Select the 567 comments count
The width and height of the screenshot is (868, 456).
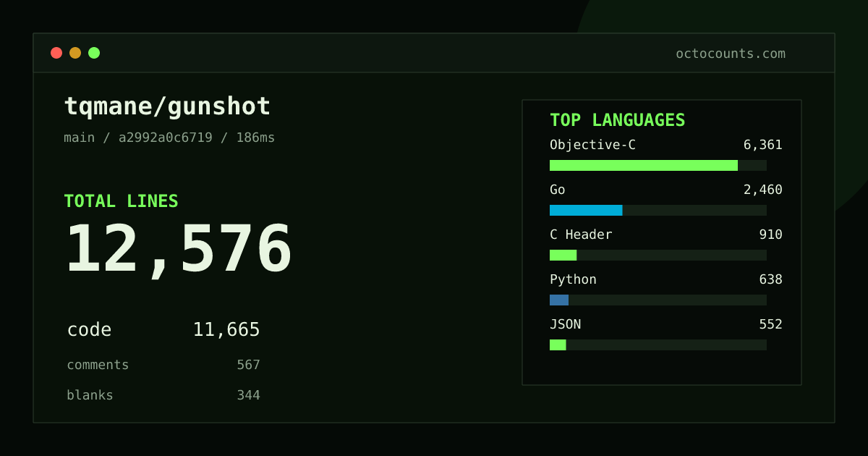pyautogui.click(x=248, y=365)
